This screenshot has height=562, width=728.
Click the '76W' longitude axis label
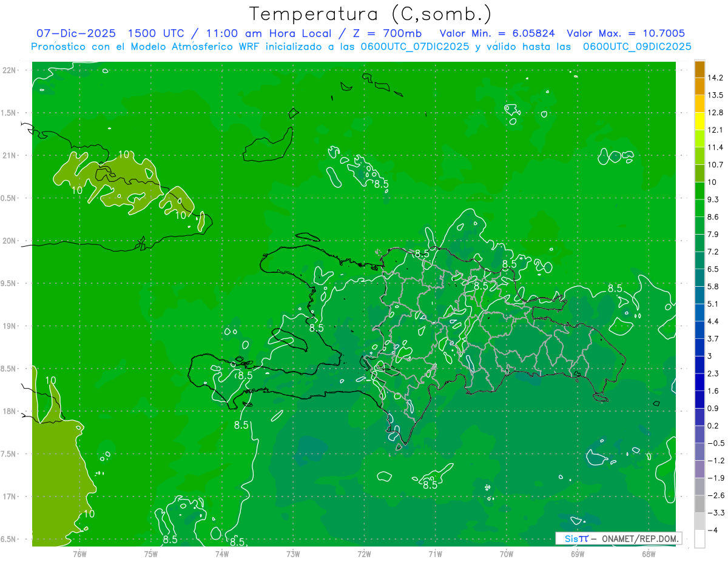click(79, 554)
